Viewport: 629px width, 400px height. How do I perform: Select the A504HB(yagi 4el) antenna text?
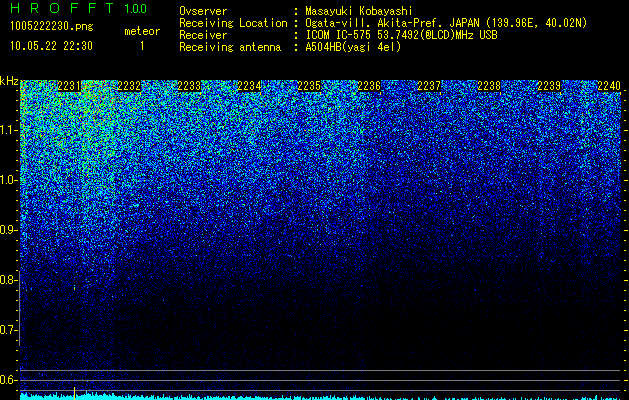[353, 47]
